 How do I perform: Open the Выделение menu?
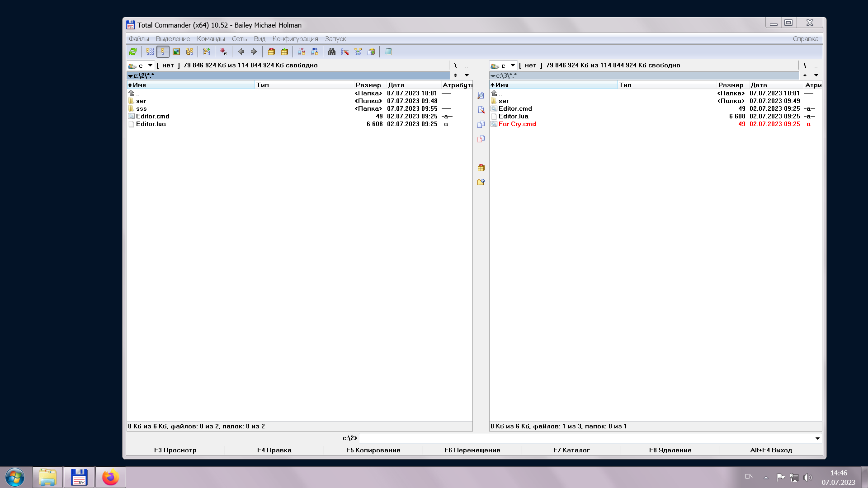173,39
